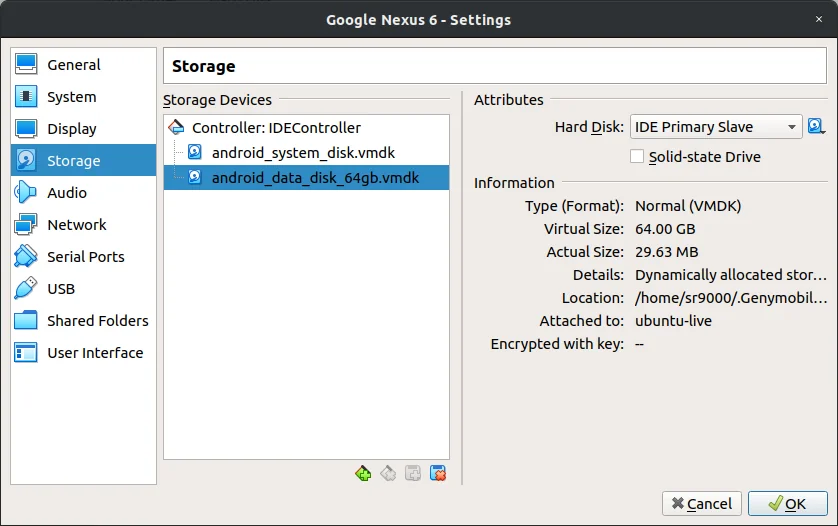Close the Settings dialog window
The width and height of the screenshot is (838, 526).
(x=819, y=19)
